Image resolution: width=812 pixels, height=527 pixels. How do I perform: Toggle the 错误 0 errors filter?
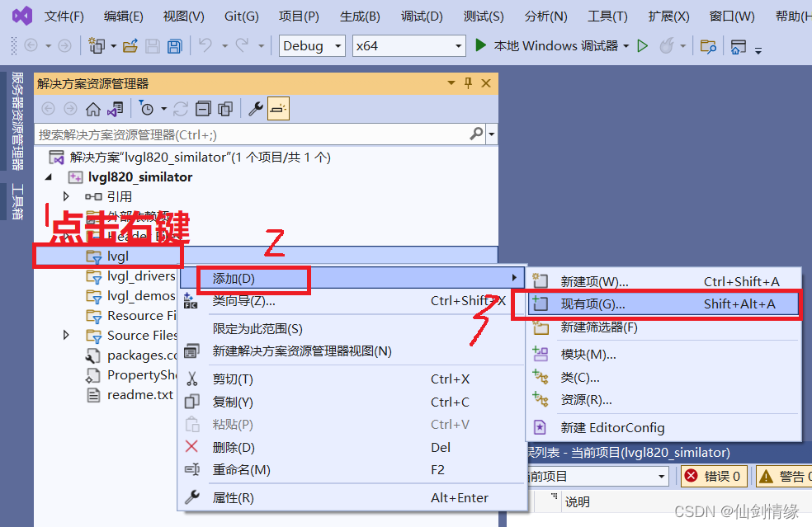(714, 476)
